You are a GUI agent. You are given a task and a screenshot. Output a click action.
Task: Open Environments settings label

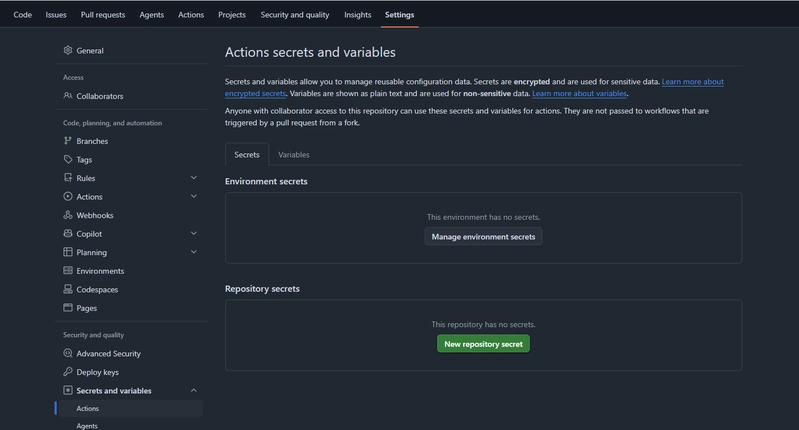(100, 271)
